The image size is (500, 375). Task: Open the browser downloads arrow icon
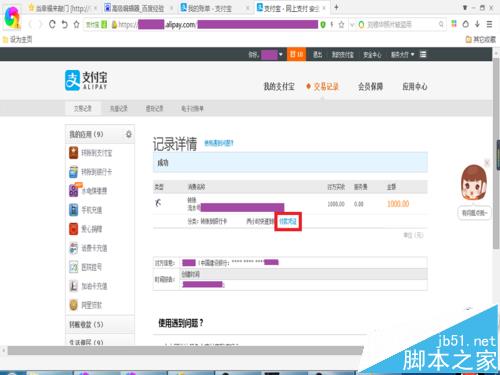(x=477, y=24)
